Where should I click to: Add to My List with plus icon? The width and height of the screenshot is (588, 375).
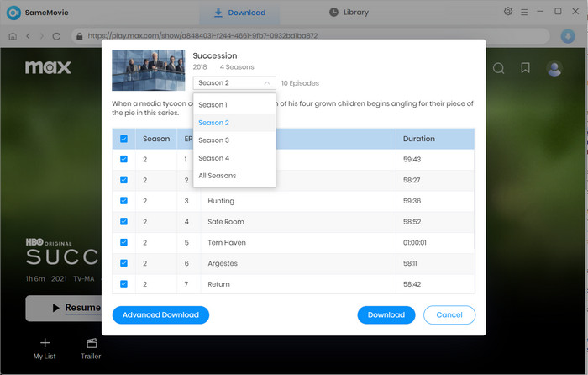coord(45,343)
